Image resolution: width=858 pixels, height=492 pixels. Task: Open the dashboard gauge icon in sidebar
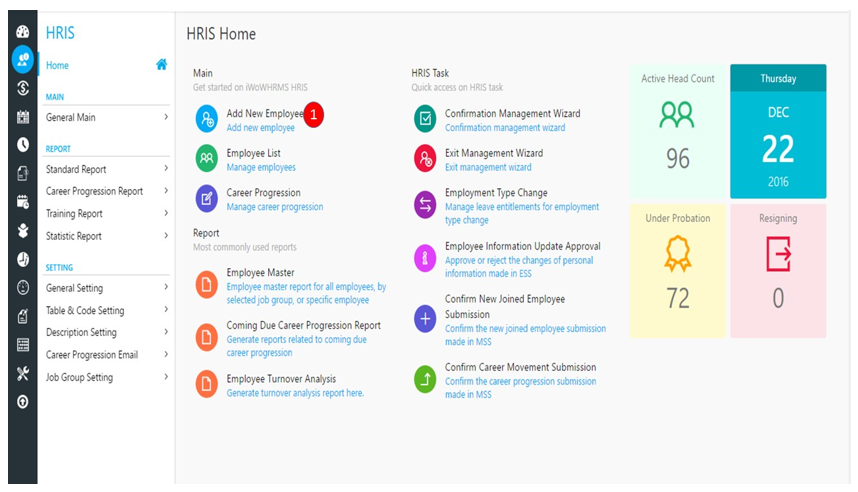pos(22,31)
